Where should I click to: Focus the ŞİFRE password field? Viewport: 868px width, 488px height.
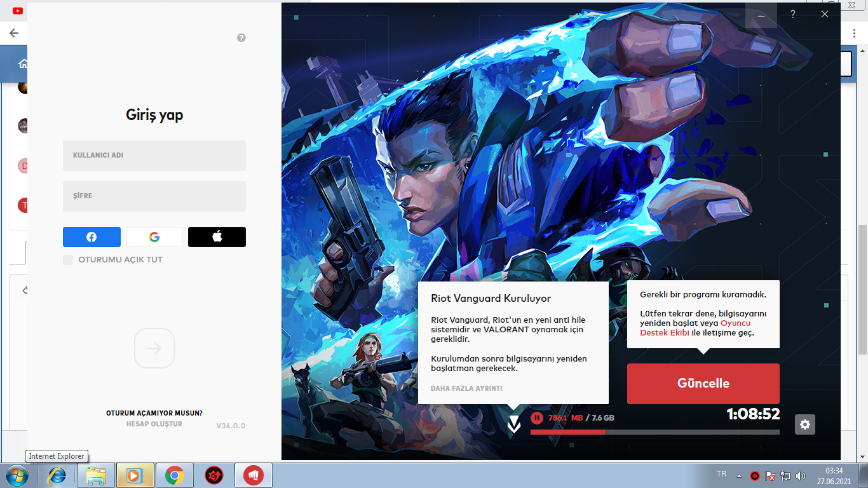(x=154, y=196)
